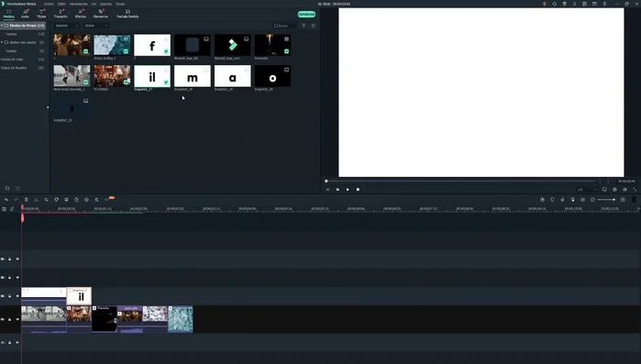Open the Medios tab
This screenshot has height=364, width=641.
[8, 14]
